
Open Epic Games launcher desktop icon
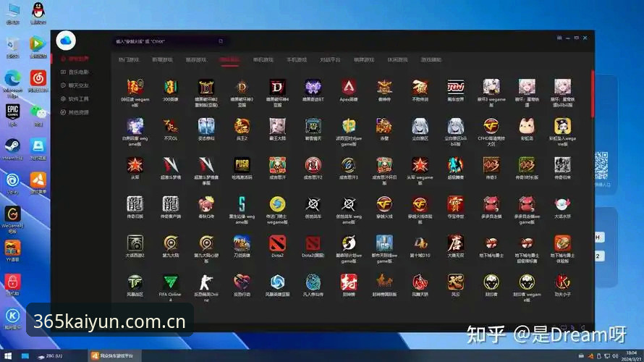[x=13, y=114]
